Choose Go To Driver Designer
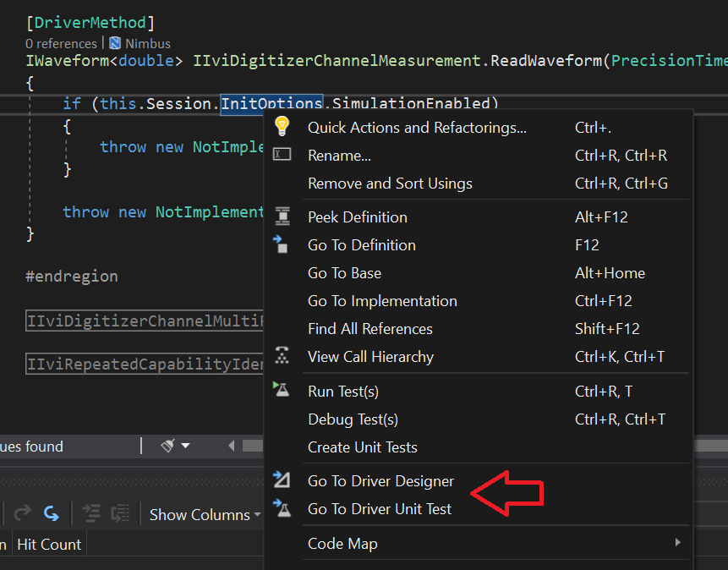This screenshot has width=728, height=570. click(x=479, y=481)
